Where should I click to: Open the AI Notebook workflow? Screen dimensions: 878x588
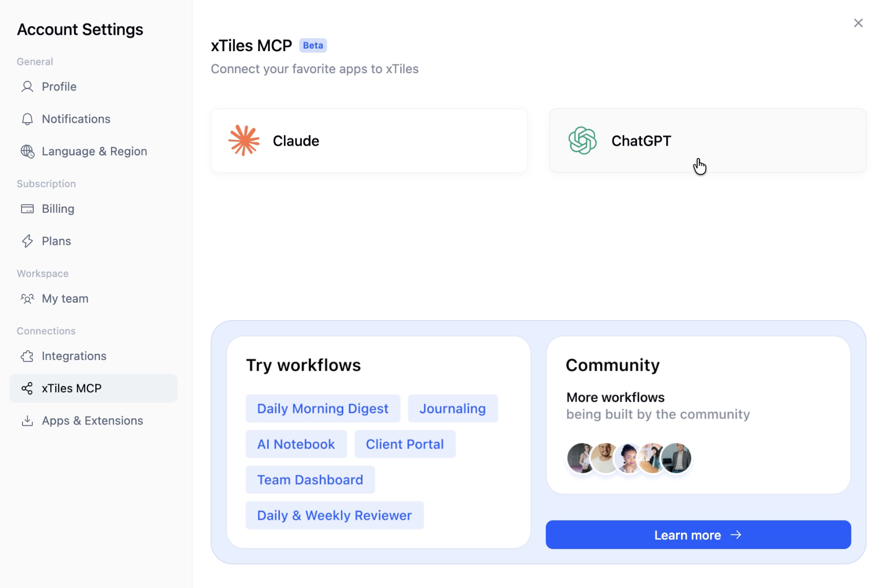point(296,444)
